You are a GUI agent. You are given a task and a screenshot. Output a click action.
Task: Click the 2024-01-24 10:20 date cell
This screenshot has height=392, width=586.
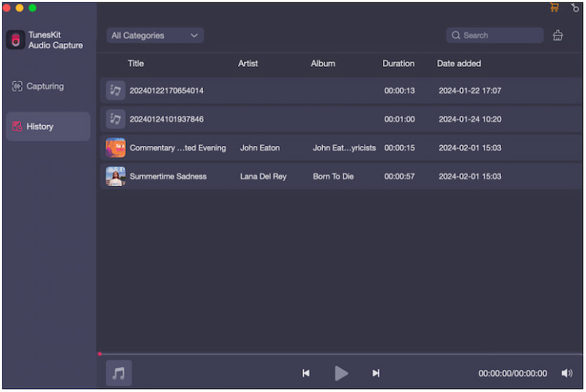[x=470, y=119]
